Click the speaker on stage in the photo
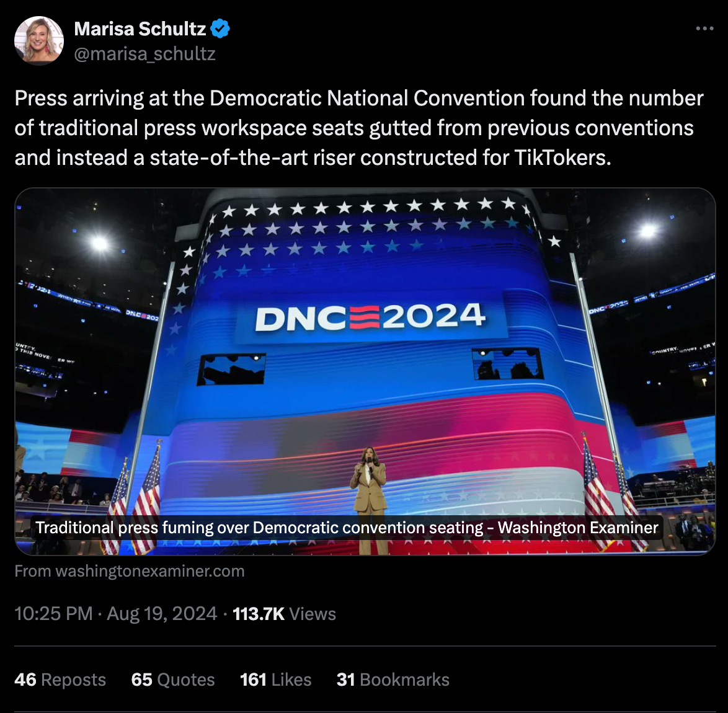Viewport: 728px width, 713px height. (x=369, y=499)
